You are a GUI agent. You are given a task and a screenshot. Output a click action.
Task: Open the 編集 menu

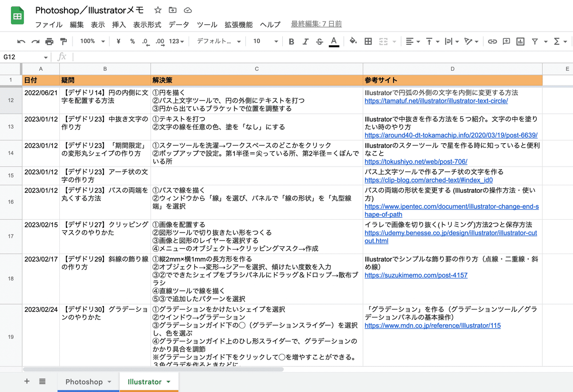point(76,25)
